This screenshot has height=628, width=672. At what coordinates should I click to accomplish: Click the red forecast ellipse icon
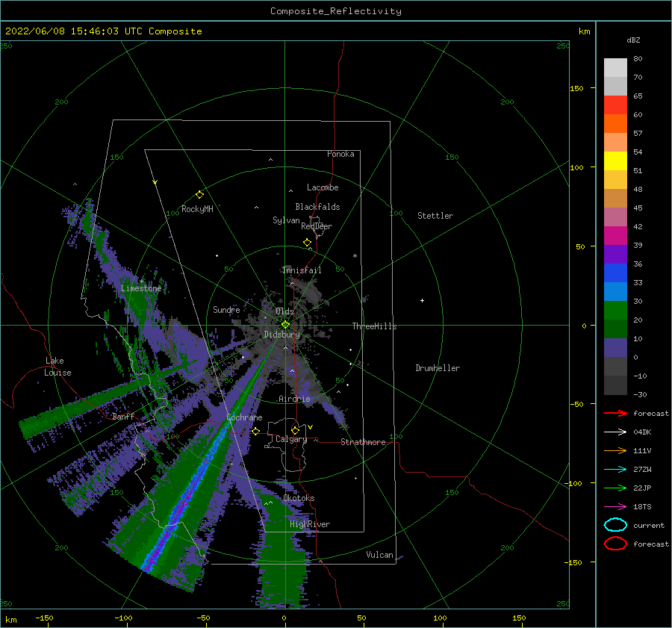[615, 544]
